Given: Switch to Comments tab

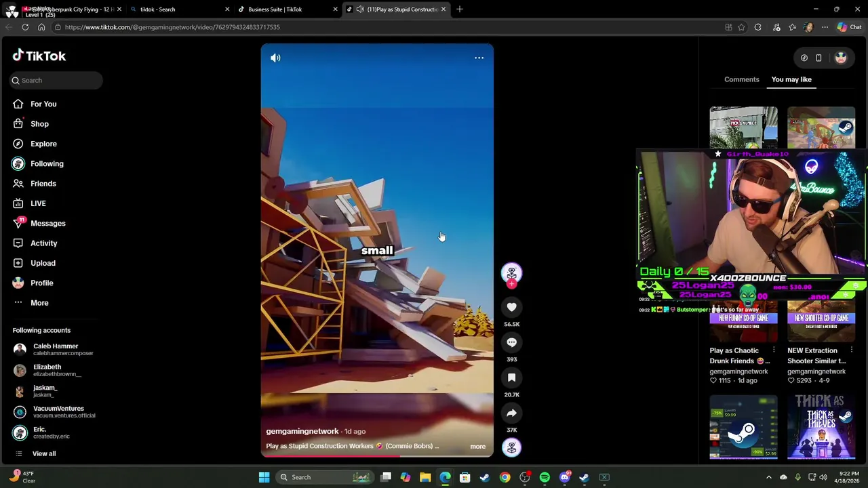Looking at the screenshot, I should tap(741, 79).
